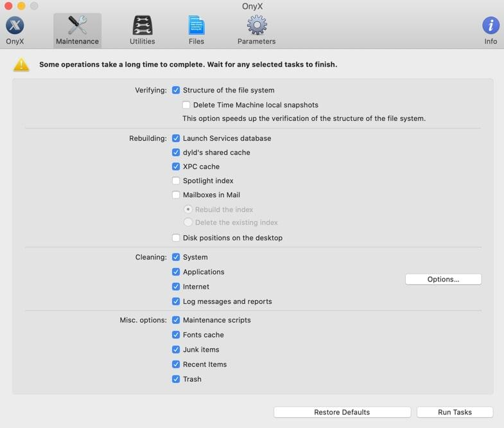Screen dimensions: 504x428
Task: Toggle Log messages and reports checkbox
Action: coord(176,301)
